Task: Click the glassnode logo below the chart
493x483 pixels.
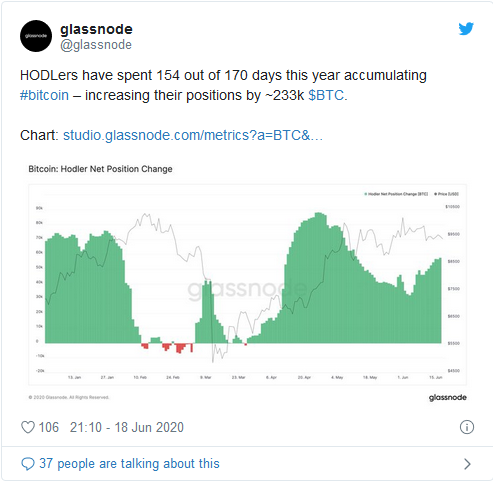Action: [448, 397]
